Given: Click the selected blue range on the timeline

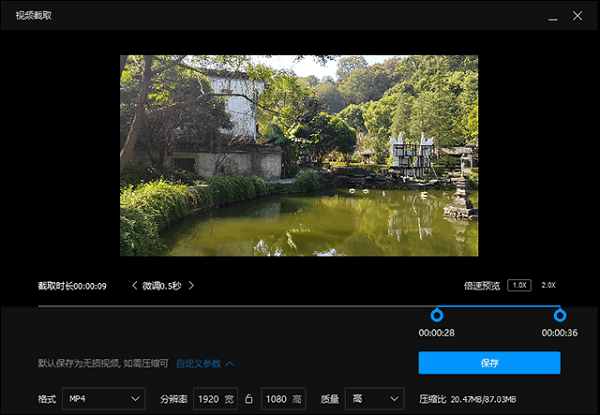Looking at the screenshot, I should pos(497,307).
